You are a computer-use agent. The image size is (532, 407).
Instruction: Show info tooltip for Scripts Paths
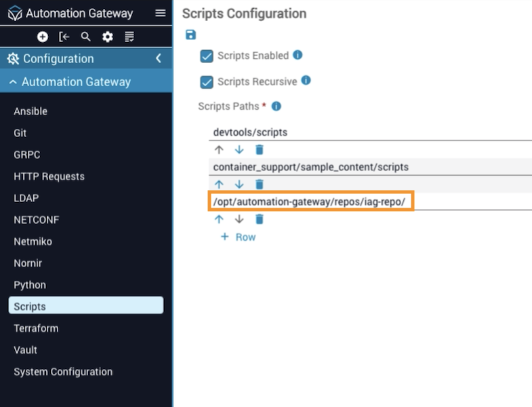(276, 106)
